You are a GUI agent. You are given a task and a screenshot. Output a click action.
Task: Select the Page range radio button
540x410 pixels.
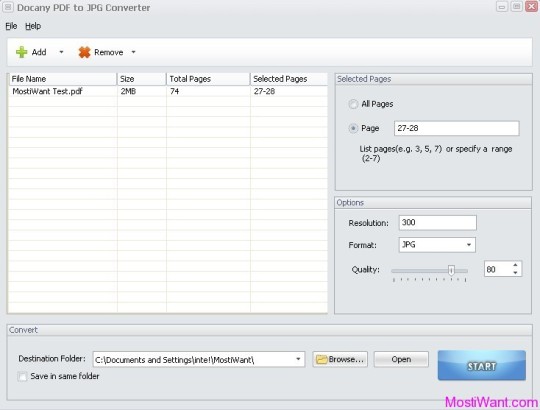[353, 128]
